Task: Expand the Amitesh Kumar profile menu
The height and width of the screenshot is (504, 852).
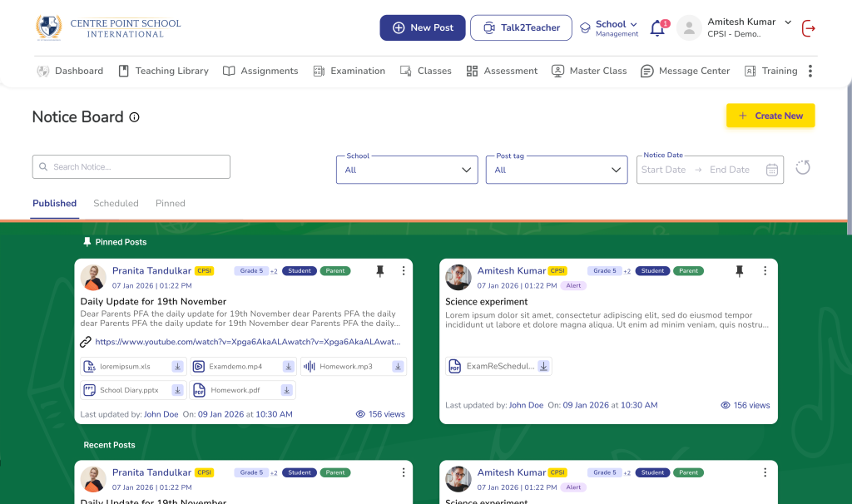Action: 787,22
